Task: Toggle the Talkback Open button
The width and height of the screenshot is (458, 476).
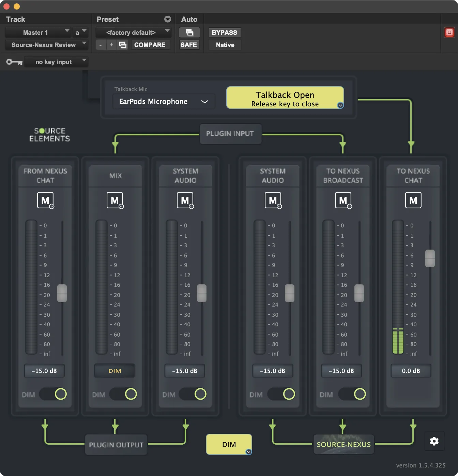Action: (285, 98)
